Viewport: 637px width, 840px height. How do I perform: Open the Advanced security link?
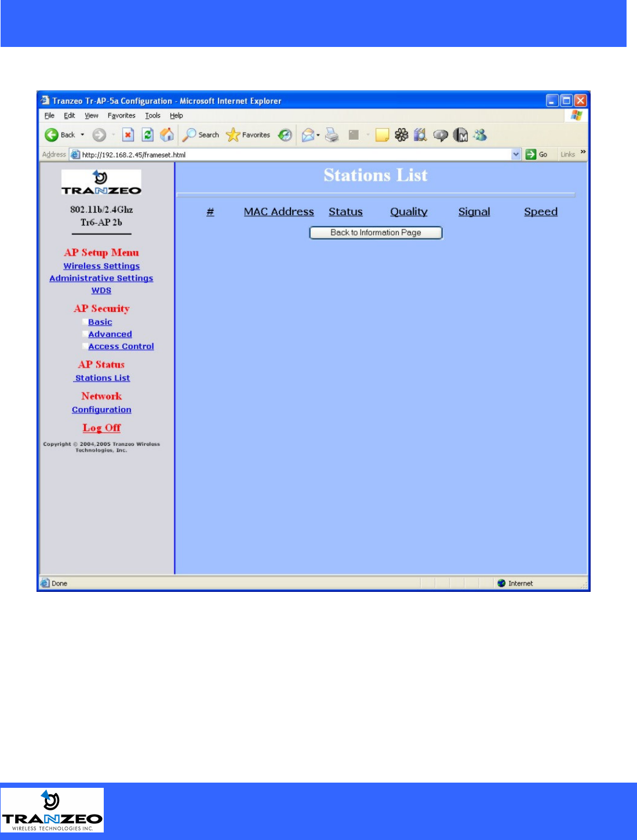coord(110,334)
